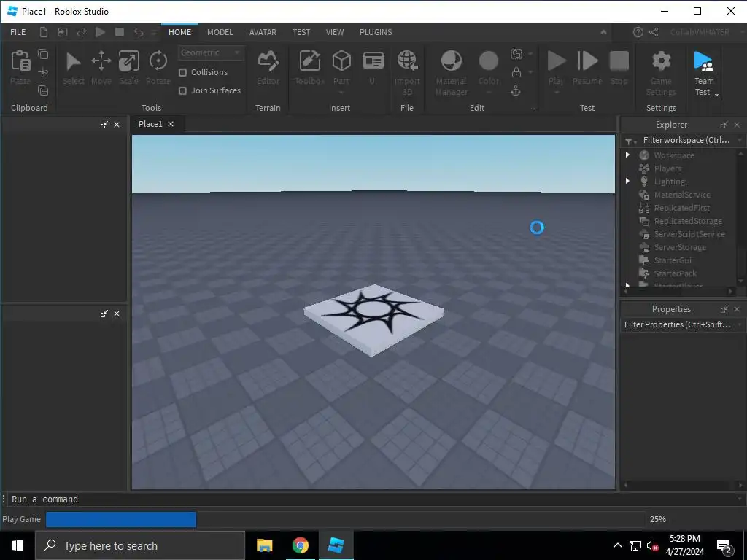
Task: Click the Lock icon in Edit section
Action: [516, 72]
